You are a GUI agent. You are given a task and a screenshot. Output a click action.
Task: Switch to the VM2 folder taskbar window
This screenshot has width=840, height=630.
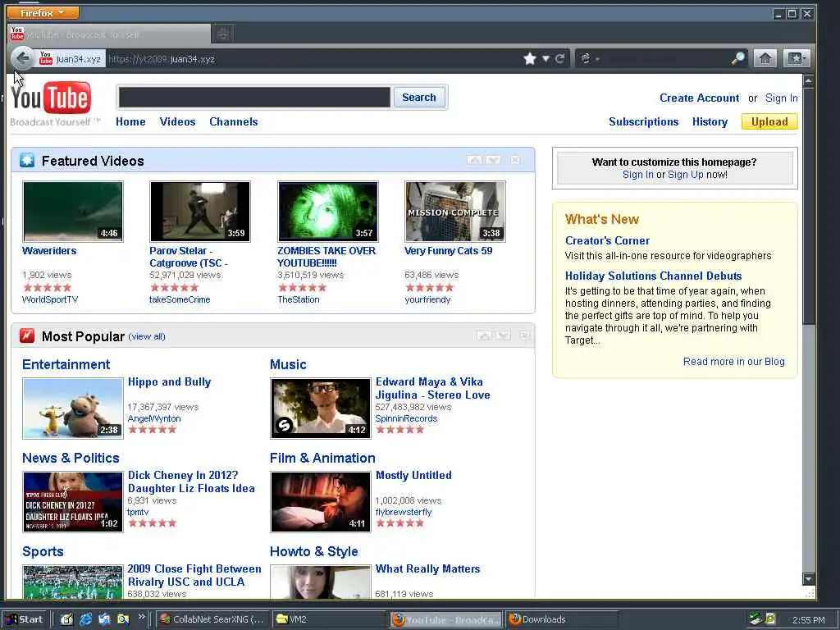pyautogui.click(x=329, y=619)
